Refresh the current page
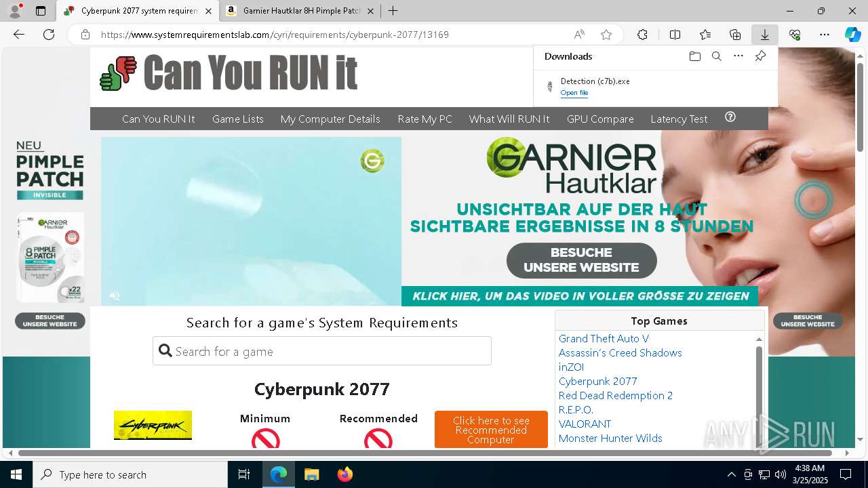The image size is (868, 488). click(x=49, y=35)
